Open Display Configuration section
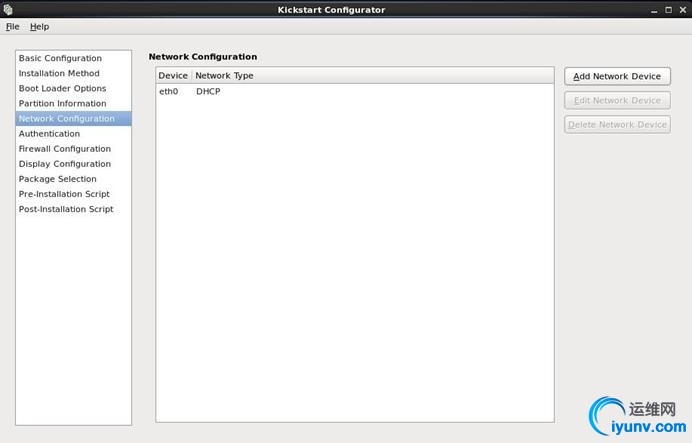 click(x=73, y=164)
